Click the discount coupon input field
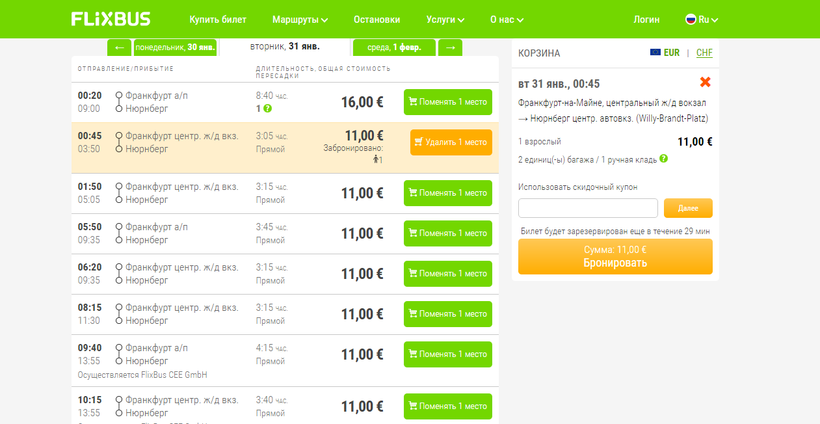Viewport: 820px width, 424px height. (x=588, y=208)
